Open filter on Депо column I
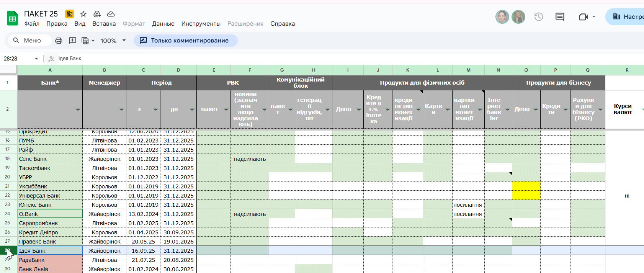644x273 pixels. click(359, 110)
